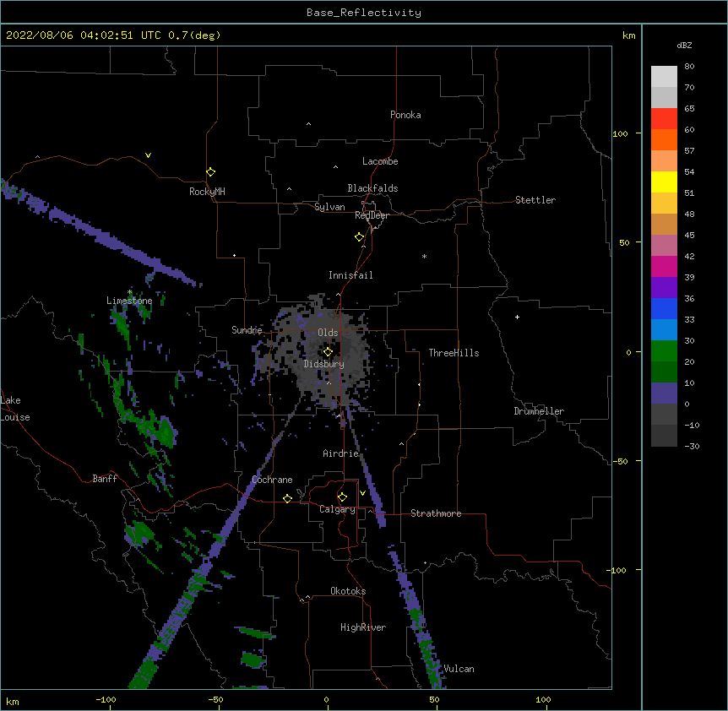Click the Base_Reflectivity title text
The width and height of the screenshot is (728, 711).
364,13
